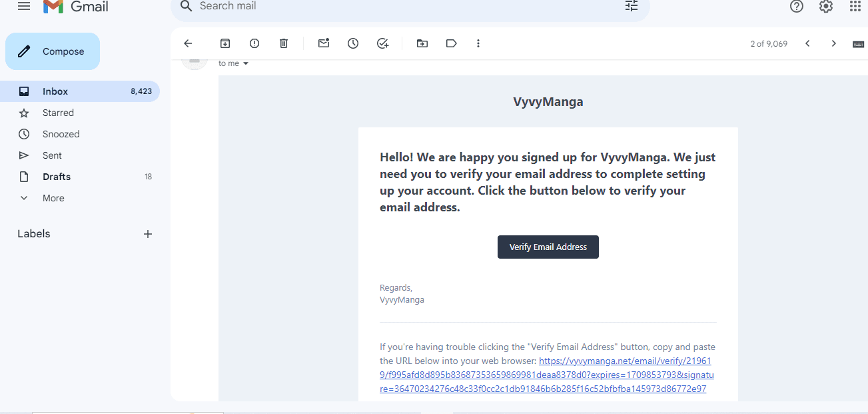The image size is (868, 414).
Task: Open the main menu hamburger icon
Action: [24, 6]
